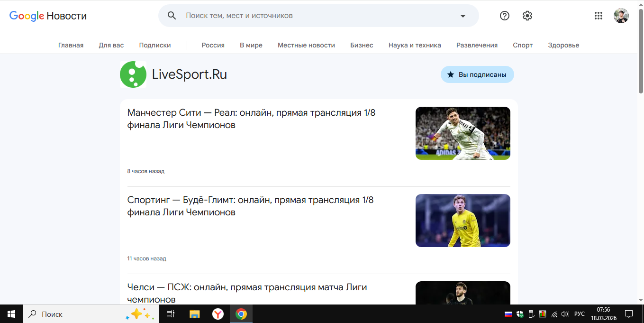This screenshot has height=323, width=644.
Task: Open the Google apps grid
Action: (x=599, y=16)
